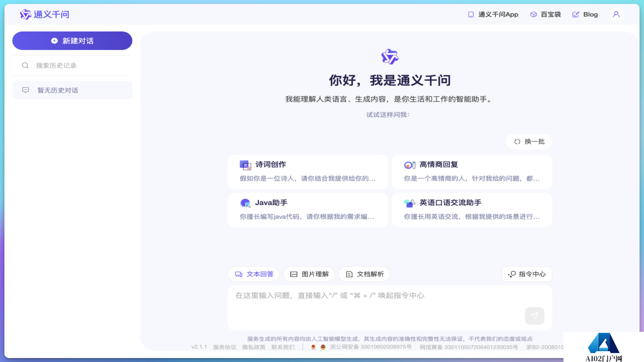
Task: Open 网信算备 registration number link
Action: pyautogui.click(x=469, y=347)
